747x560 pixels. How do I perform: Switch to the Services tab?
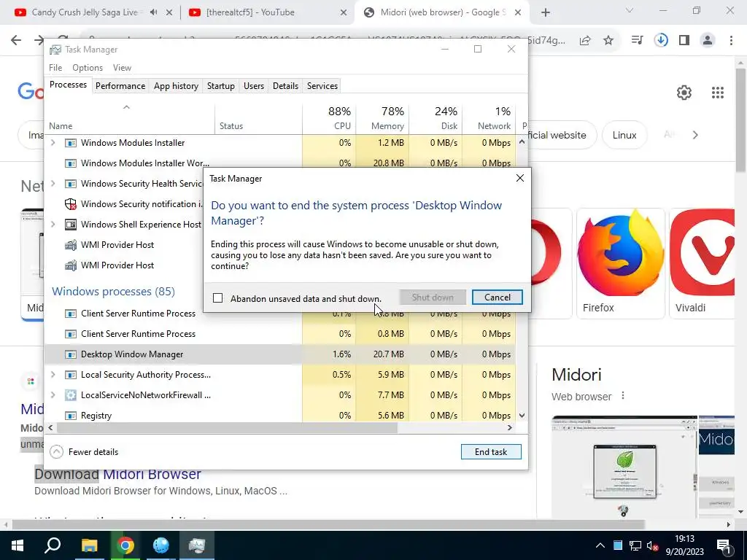pos(322,86)
